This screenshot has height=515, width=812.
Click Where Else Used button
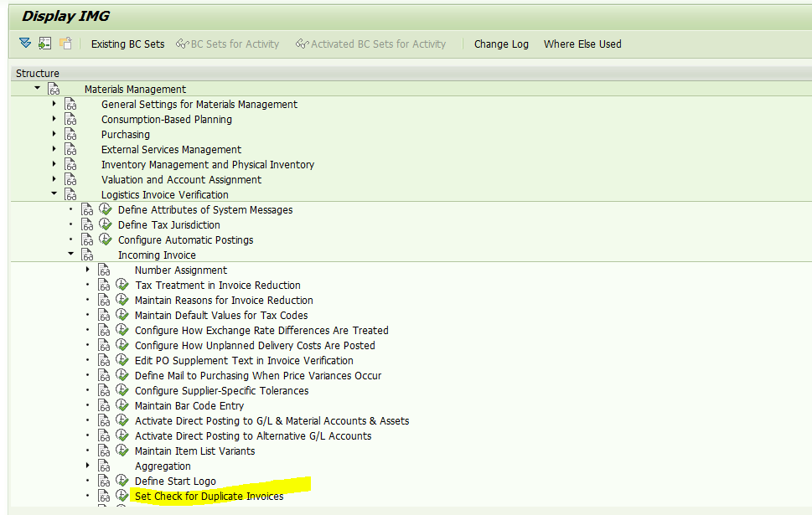[x=582, y=44]
